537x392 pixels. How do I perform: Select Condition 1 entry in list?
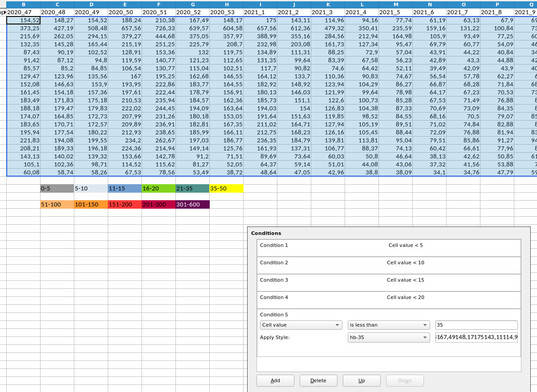pos(389,248)
